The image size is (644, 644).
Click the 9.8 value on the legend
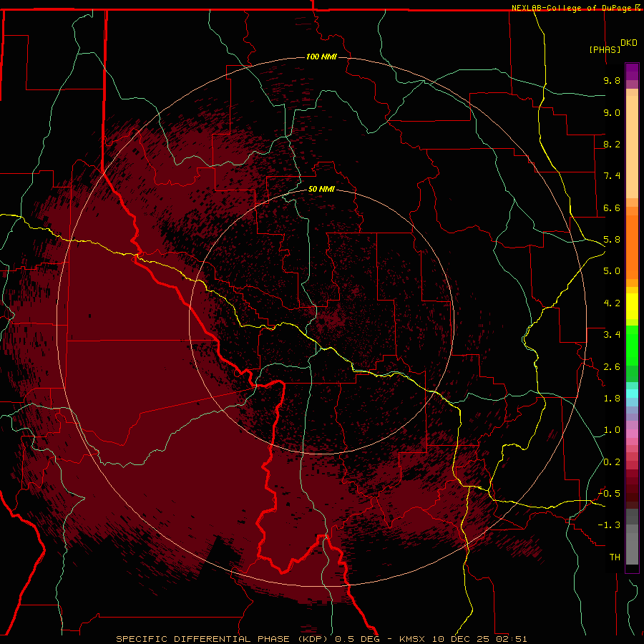tap(612, 80)
